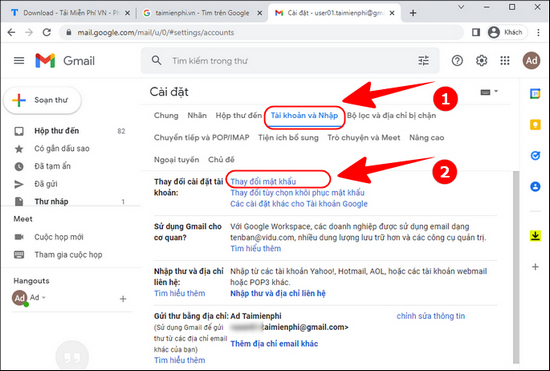This screenshot has width=550, height=371.
Task: Open Google Keep side panel icon
Action: pos(535,124)
